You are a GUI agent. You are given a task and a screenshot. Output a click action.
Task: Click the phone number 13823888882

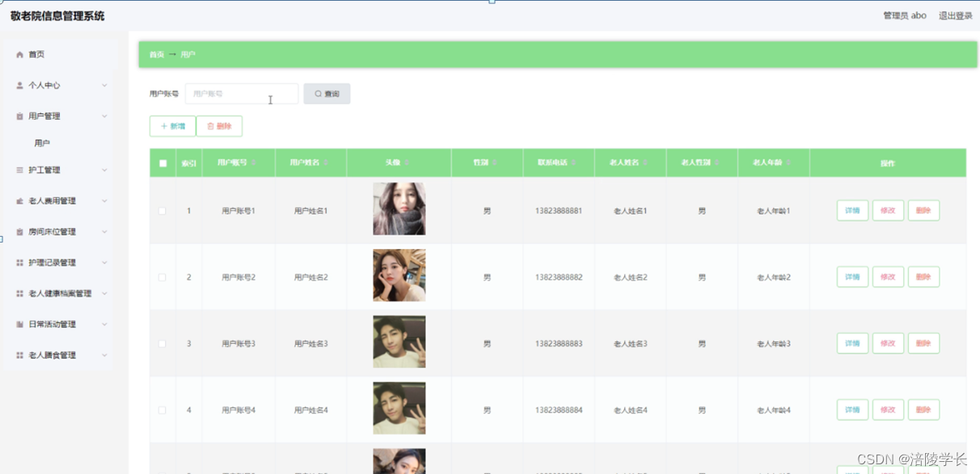[x=559, y=277]
